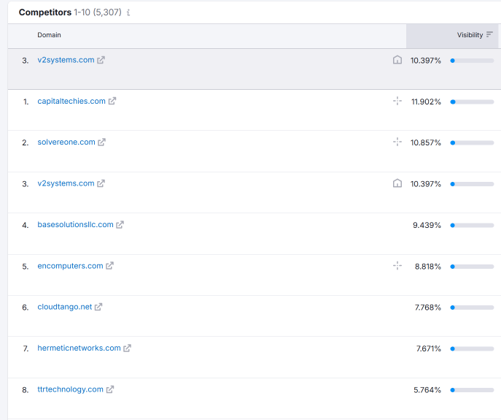This screenshot has width=501, height=420.
Task: Click the Domain column header
Action: [49, 35]
